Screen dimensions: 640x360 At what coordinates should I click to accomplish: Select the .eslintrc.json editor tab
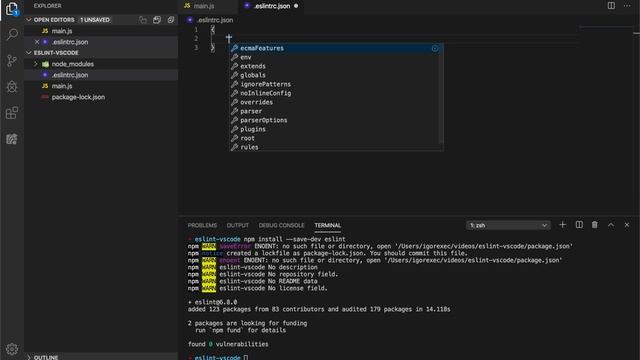point(271,6)
